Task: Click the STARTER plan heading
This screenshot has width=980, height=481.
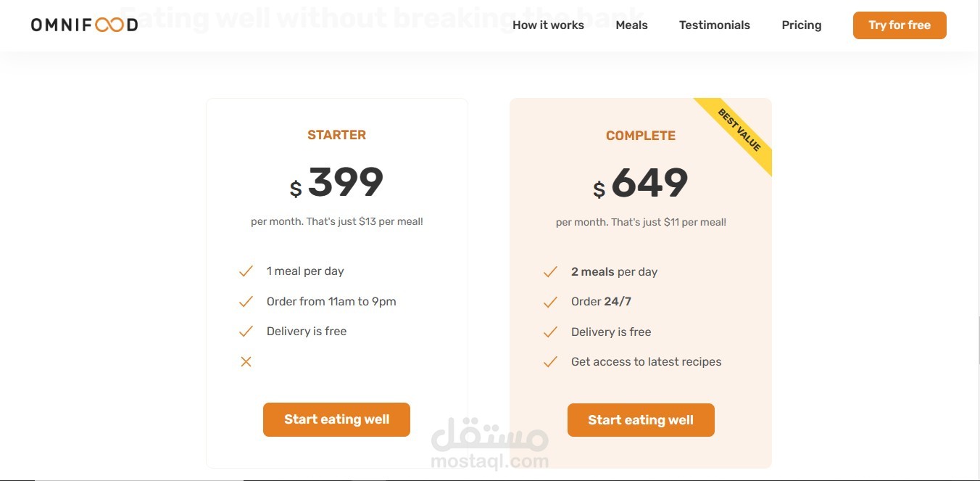Action: coord(336,135)
